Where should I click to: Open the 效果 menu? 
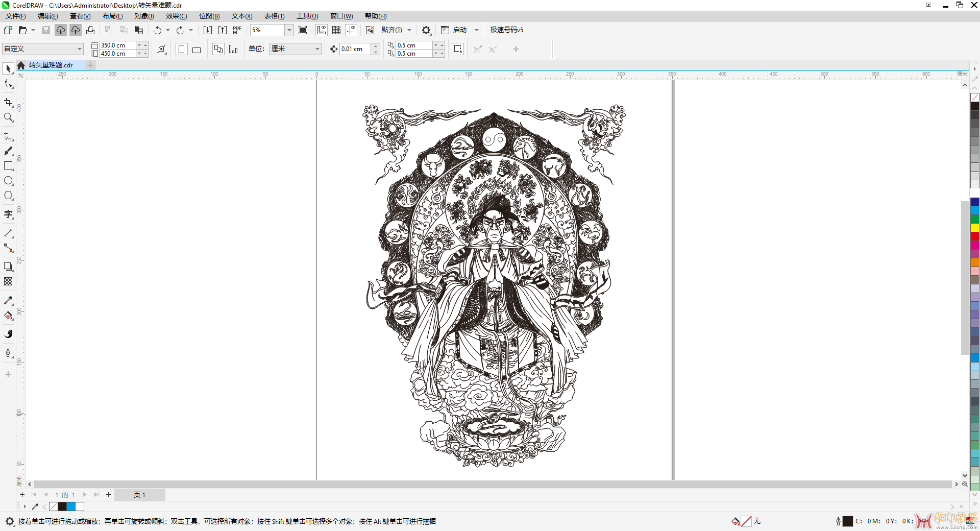coord(176,16)
